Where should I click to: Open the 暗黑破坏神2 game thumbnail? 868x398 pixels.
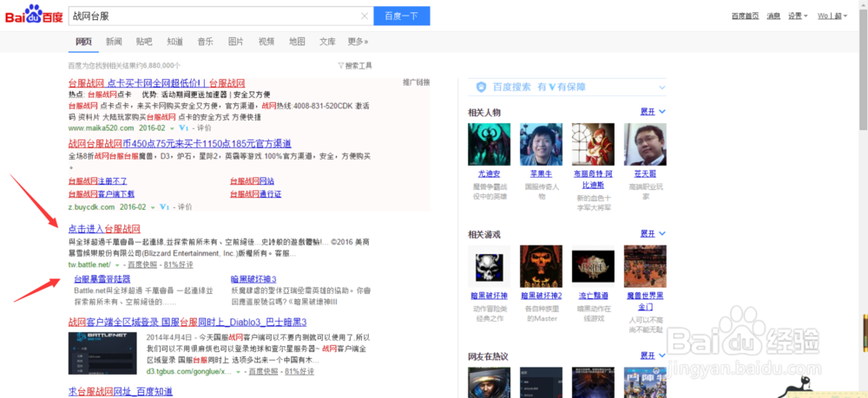(x=541, y=266)
